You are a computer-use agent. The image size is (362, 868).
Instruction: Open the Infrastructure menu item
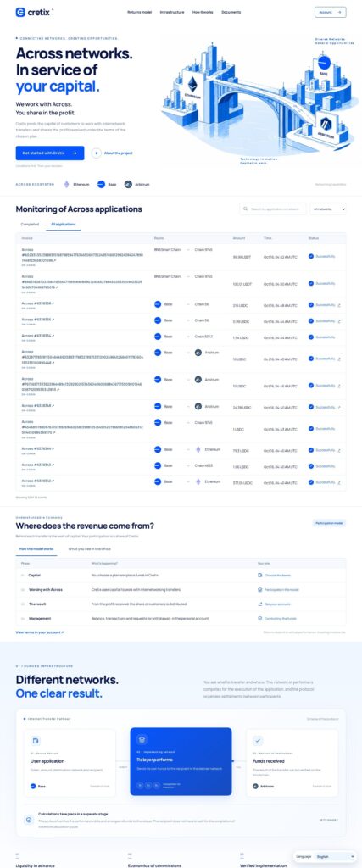[172, 12]
